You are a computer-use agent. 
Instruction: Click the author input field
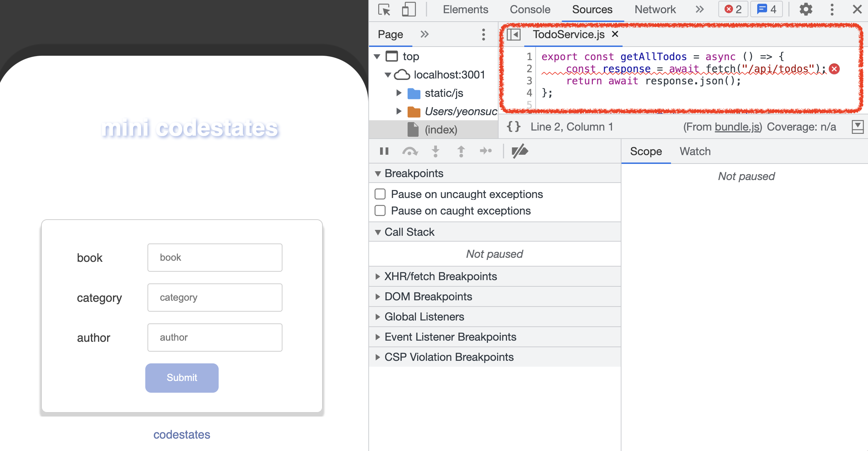pos(215,337)
